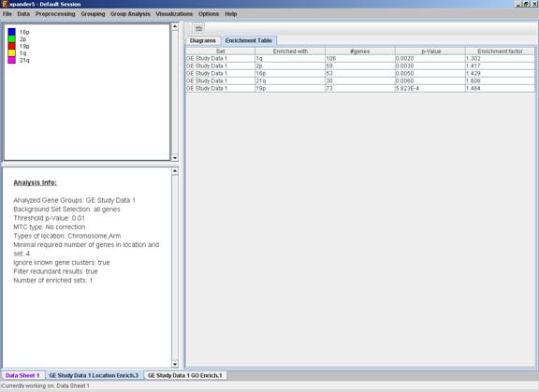Select the blue 16p color swatch
Image resolution: width=539 pixels, height=392 pixels.
[11, 32]
